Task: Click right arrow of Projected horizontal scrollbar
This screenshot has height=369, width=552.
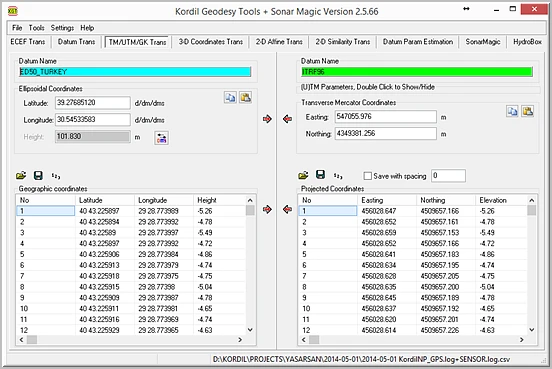Action: click(x=522, y=340)
